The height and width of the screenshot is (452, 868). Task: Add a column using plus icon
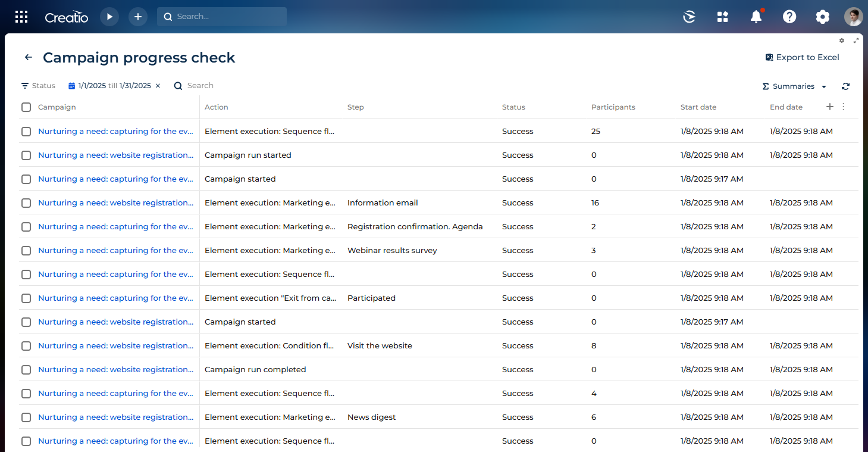point(830,107)
